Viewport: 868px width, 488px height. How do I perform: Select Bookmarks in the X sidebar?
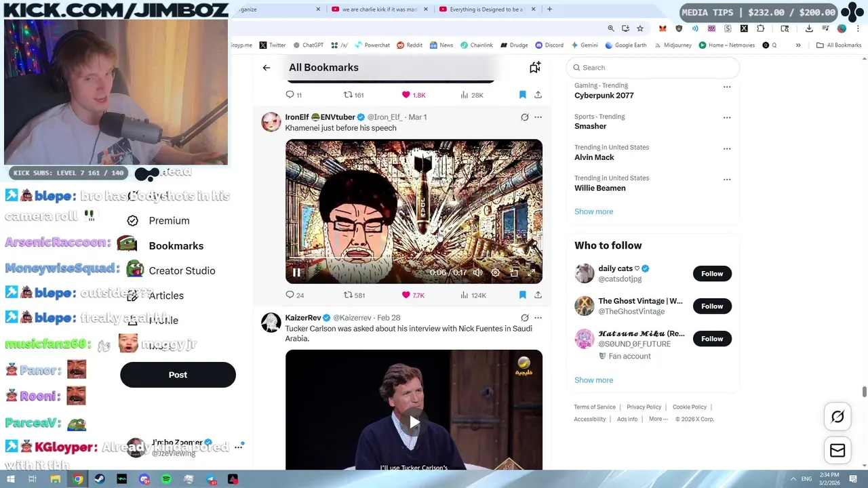176,246
